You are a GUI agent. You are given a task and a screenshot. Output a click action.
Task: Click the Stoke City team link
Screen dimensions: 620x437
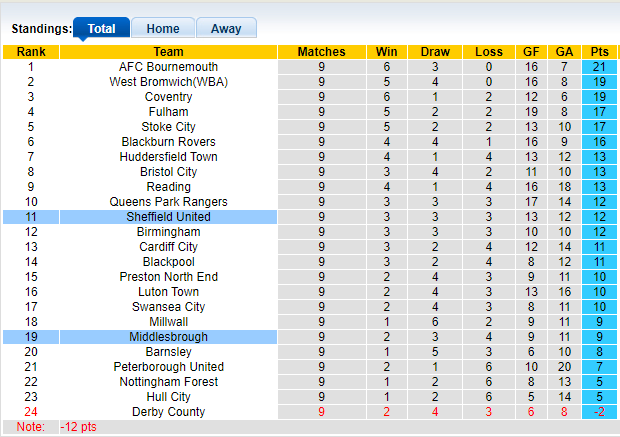pyautogui.click(x=168, y=127)
